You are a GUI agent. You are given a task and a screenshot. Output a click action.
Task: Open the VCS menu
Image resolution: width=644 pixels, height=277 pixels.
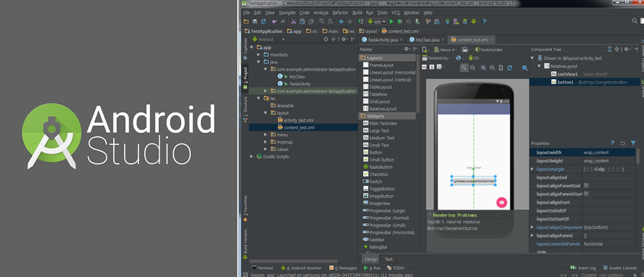pyautogui.click(x=395, y=13)
